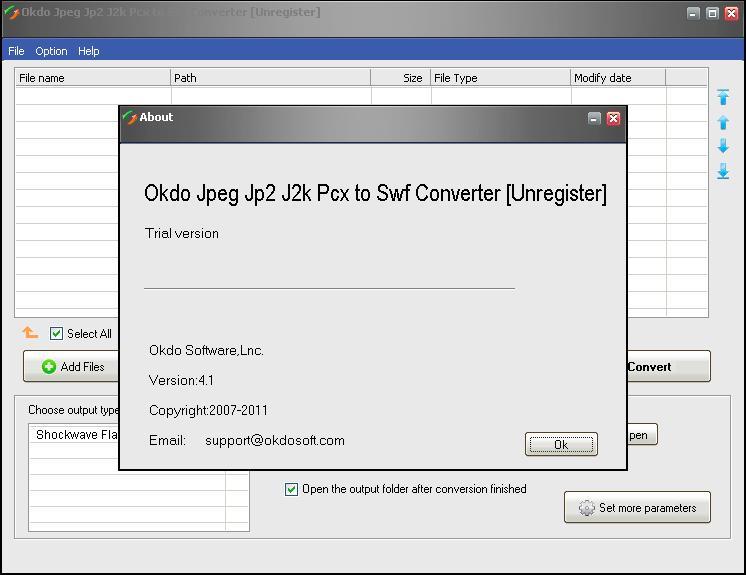Open the Help menu

(x=88, y=51)
